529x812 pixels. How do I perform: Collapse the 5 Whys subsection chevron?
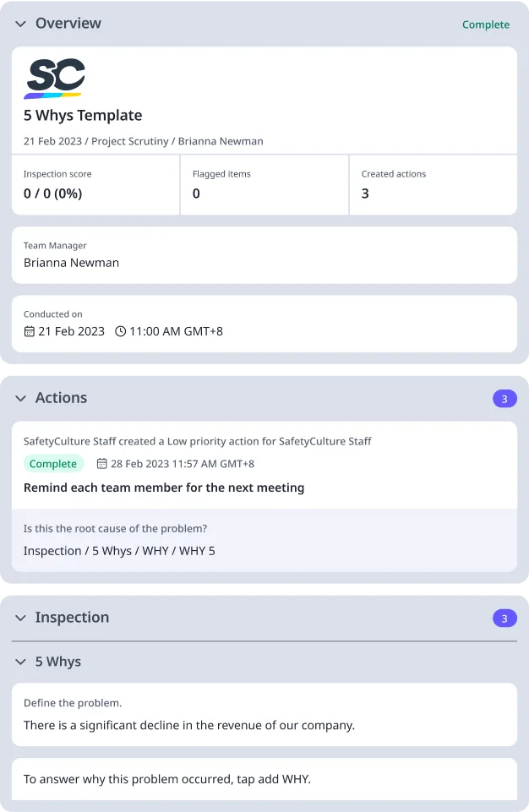coord(20,662)
